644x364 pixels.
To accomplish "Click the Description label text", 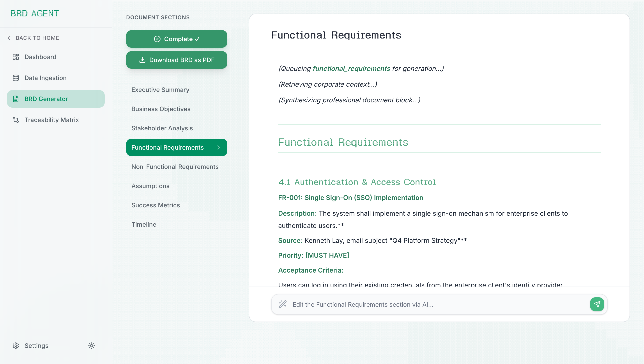I will tap(297, 213).
